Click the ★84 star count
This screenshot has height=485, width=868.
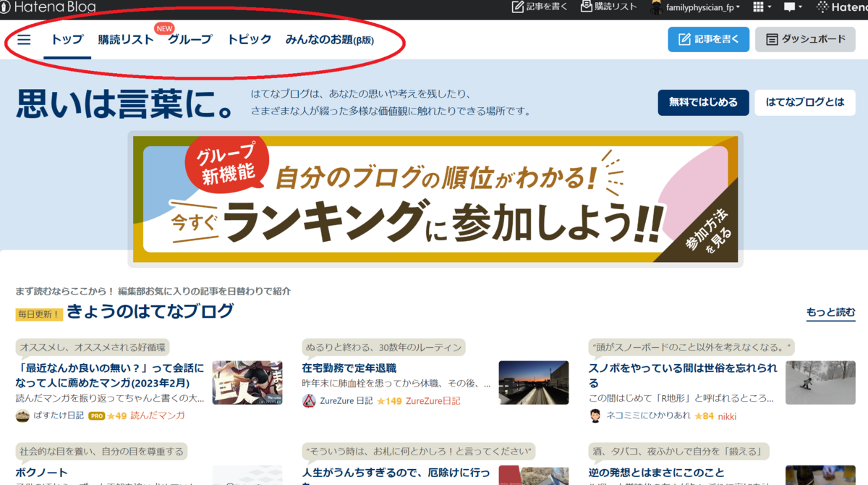(x=705, y=416)
